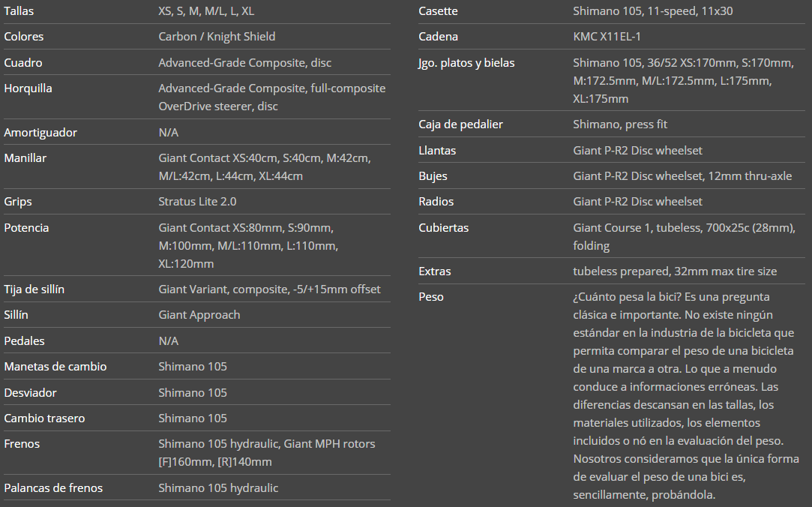Click the Carbon / Knight Shield color value

[217, 37]
